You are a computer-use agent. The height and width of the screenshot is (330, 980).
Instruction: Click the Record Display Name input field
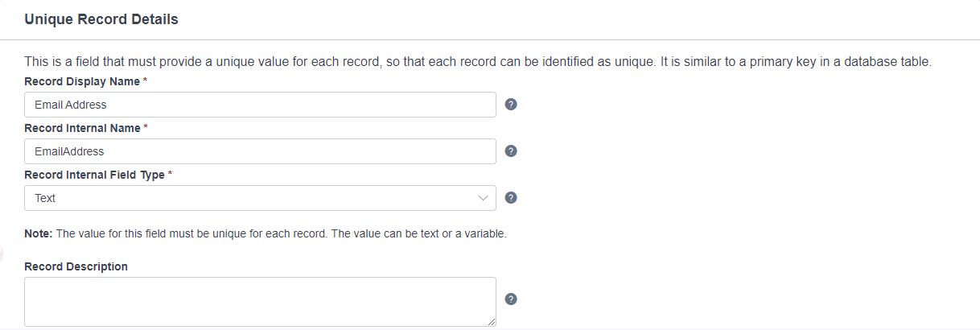point(260,105)
